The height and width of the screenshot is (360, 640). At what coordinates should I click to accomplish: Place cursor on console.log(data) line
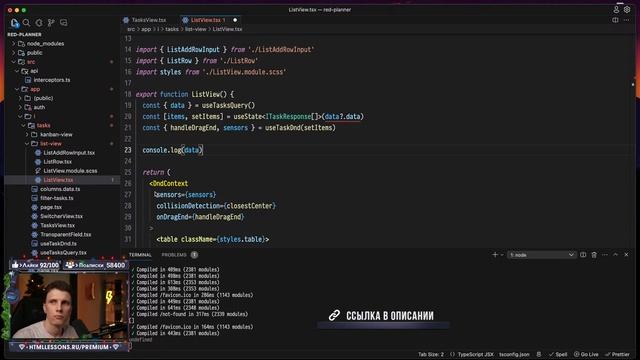pyautogui.click(x=172, y=150)
